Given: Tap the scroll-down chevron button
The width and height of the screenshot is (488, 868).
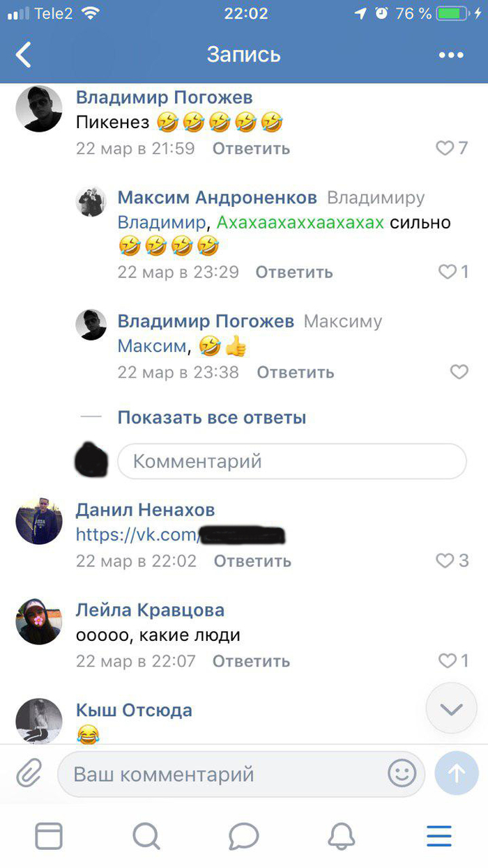Looking at the screenshot, I should pyautogui.click(x=452, y=708).
